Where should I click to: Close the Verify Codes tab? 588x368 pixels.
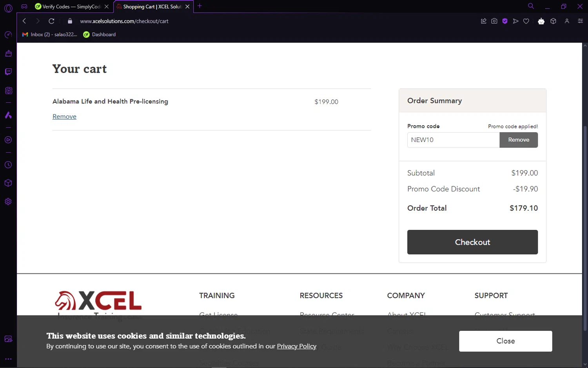point(107,7)
